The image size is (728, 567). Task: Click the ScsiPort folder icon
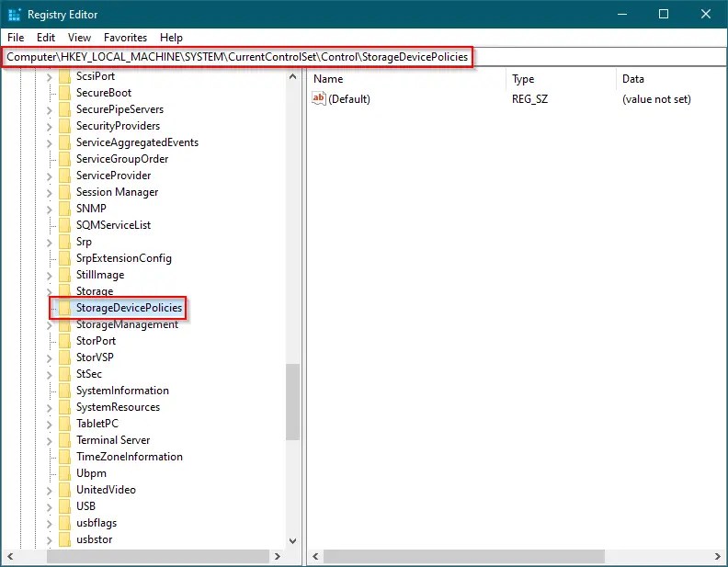click(x=65, y=76)
